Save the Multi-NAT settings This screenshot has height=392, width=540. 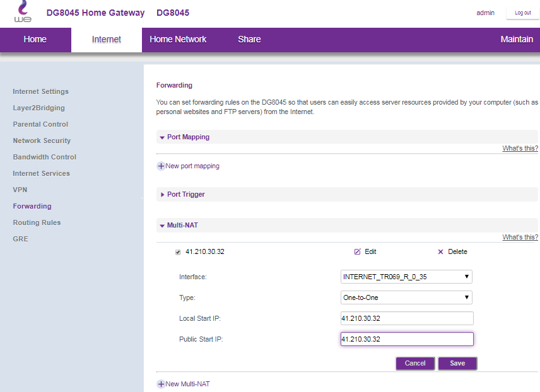[x=457, y=364]
